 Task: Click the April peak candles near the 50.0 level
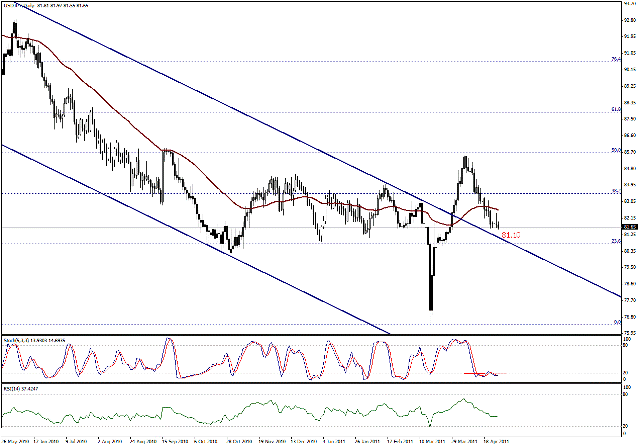coord(466,162)
